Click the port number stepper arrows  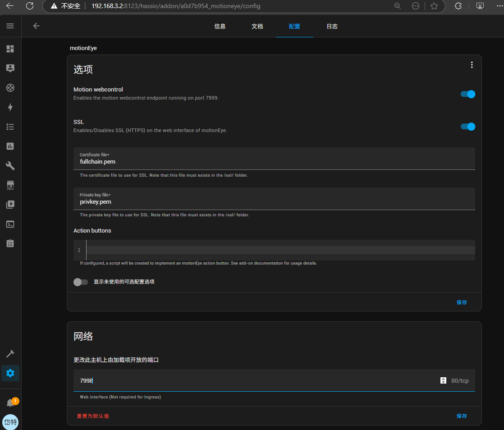(443, 380)
